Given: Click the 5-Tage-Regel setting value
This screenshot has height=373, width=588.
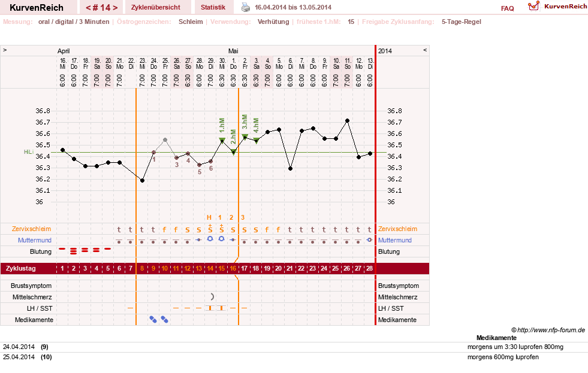Looking at the screenshot, I should pyautogui.click(x=462, y=22).
